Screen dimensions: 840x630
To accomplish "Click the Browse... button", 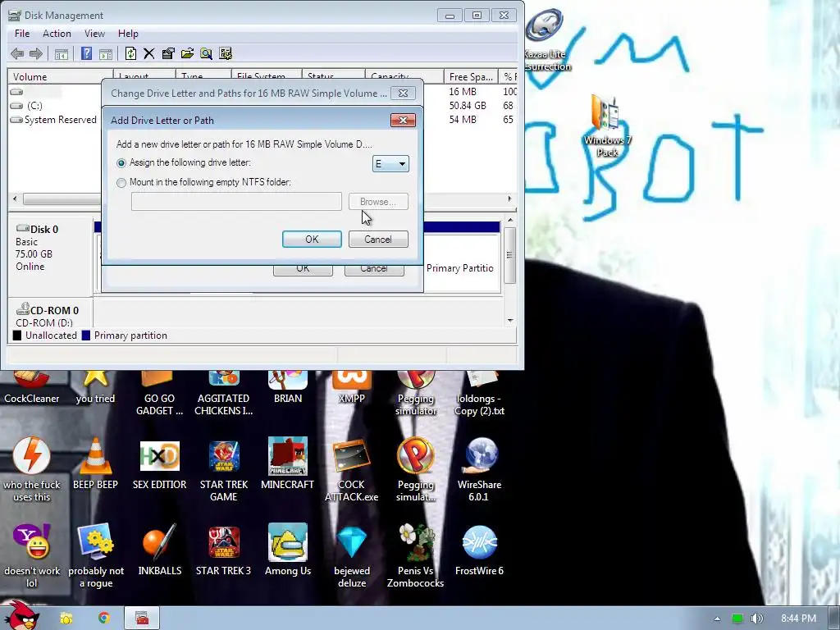I will [378, 202].
